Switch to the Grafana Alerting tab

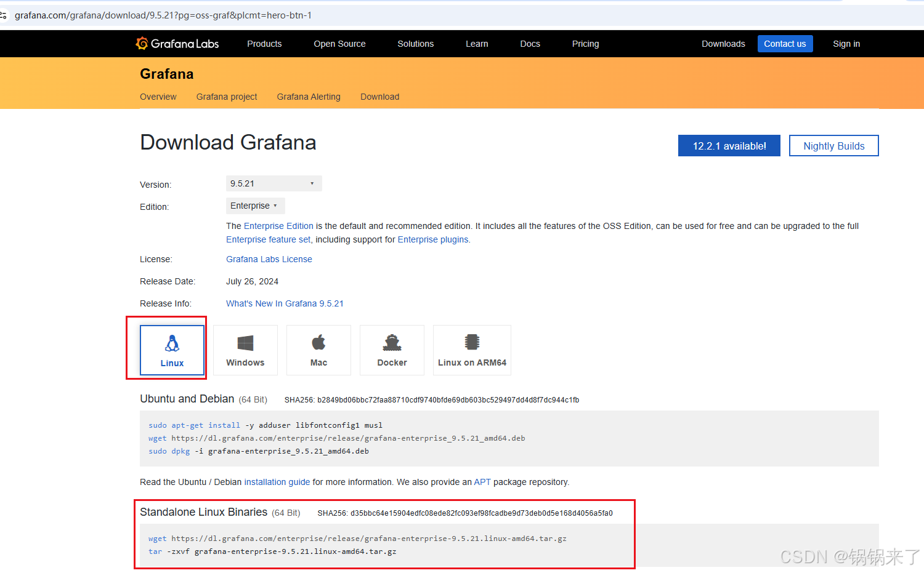click(x=309, y=97)
